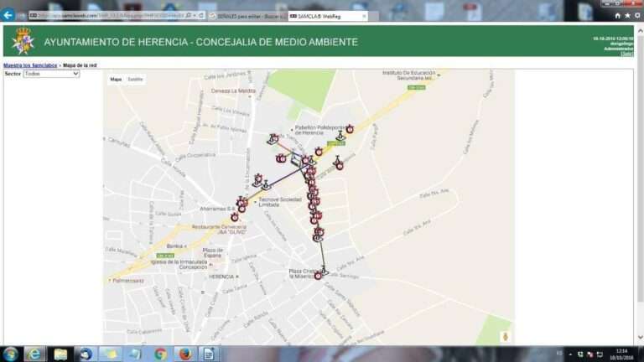This screenshot has height=362, width=644.
Task: Open the Sector dropdown showing Todos
Action: pos(51,74)
